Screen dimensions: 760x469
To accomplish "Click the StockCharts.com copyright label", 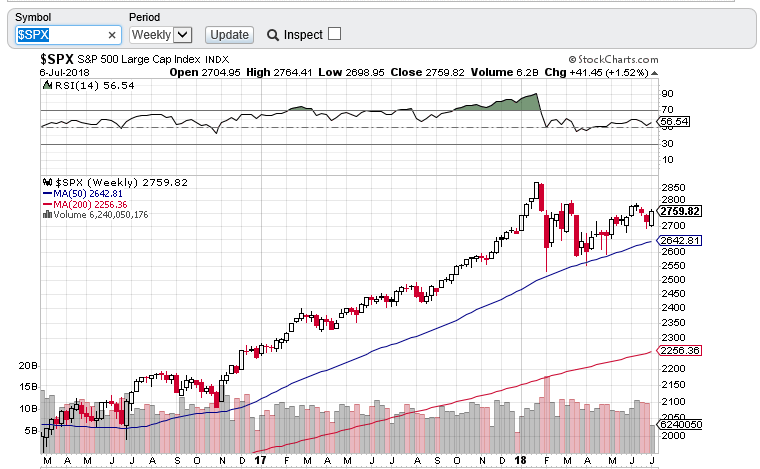I will click(614, 59).
